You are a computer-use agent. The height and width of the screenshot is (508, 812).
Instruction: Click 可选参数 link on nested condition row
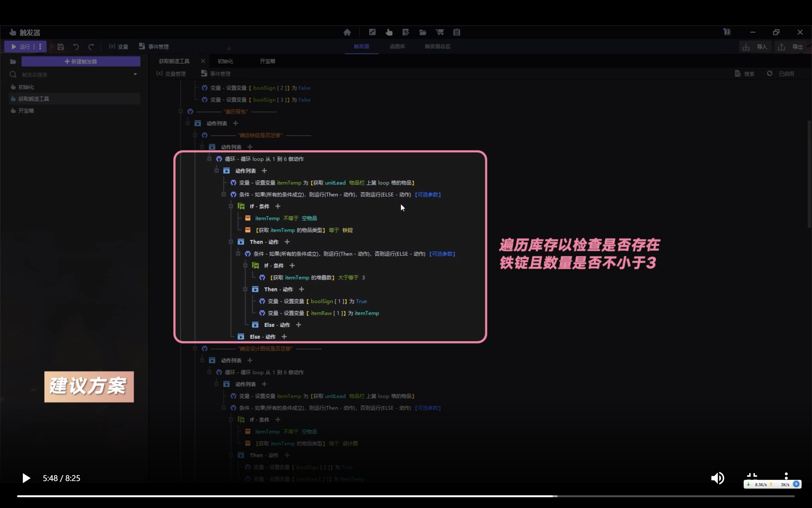coord(442,254)
